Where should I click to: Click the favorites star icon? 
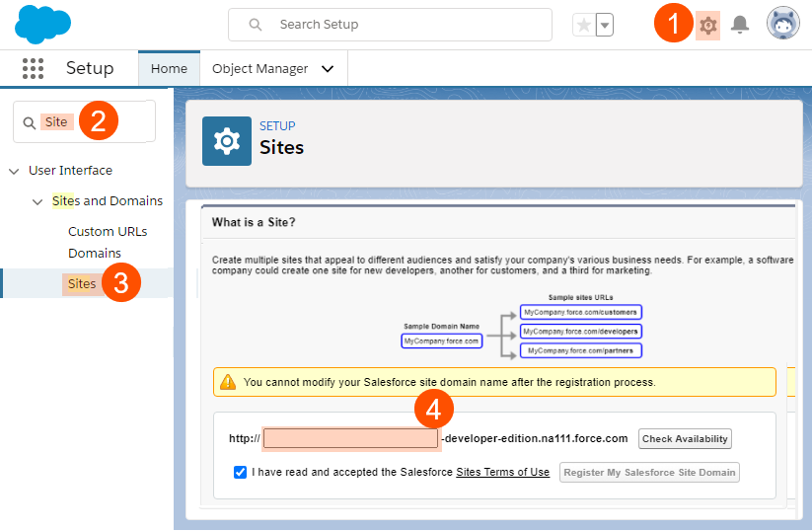(584, 25)
